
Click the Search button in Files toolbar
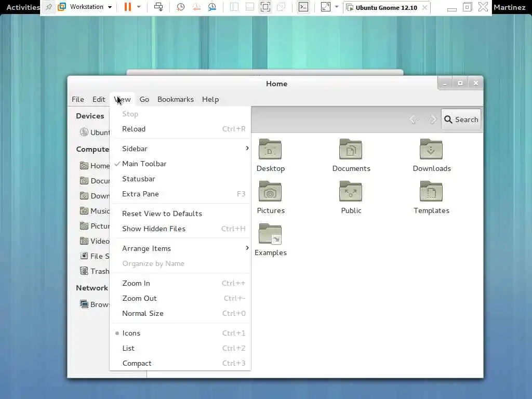pyautogui.click(x=461, y=119)
